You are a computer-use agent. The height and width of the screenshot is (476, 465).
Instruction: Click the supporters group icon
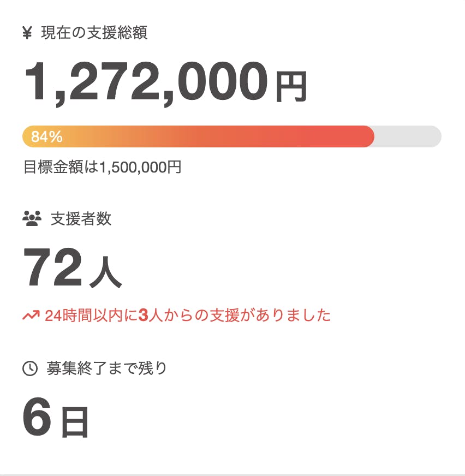point(32,219)
